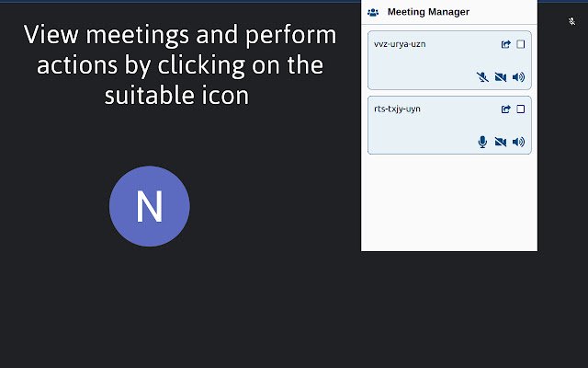
Task: Tick the checkbox for the rts-txjy-uyn meeting
Action: pyautogui.click(x=521, y=109)
